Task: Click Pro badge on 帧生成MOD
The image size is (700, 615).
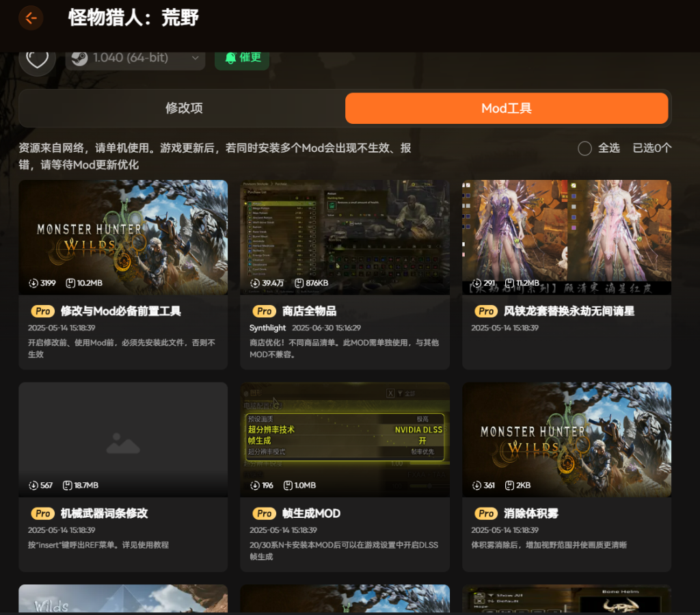Action: [x=265, y=514]
